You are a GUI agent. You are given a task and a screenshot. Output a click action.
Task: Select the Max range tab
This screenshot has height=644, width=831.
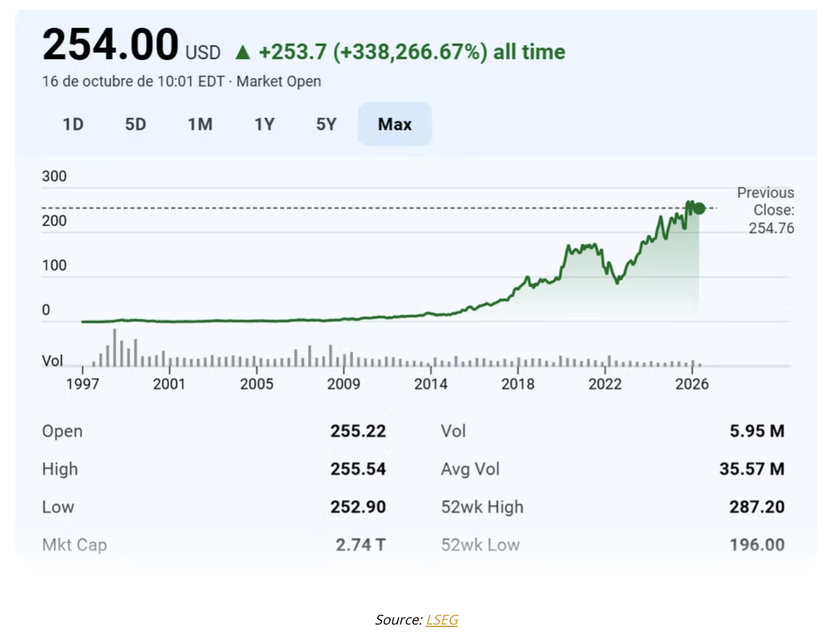point(395,125)
